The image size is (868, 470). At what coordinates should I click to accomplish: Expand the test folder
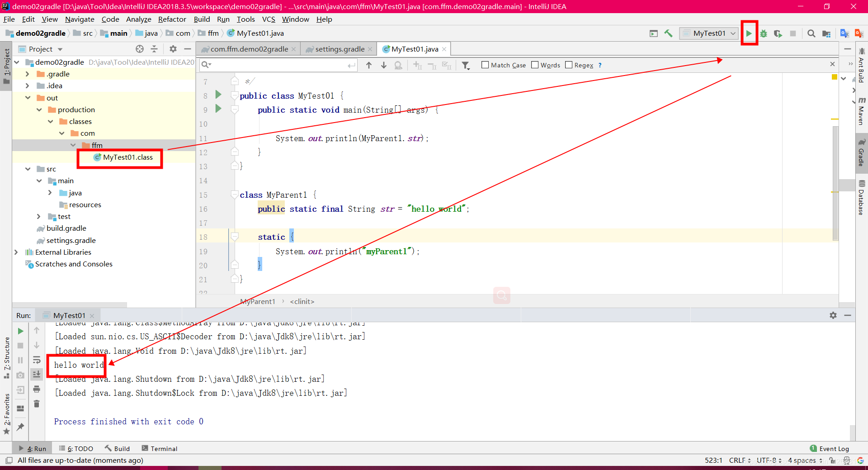(x=38, y=216)
